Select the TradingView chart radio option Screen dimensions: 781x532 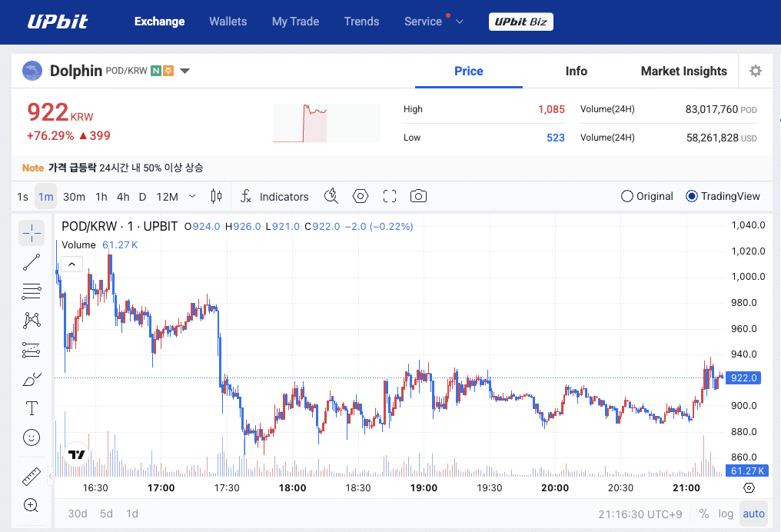coord(723,196)
